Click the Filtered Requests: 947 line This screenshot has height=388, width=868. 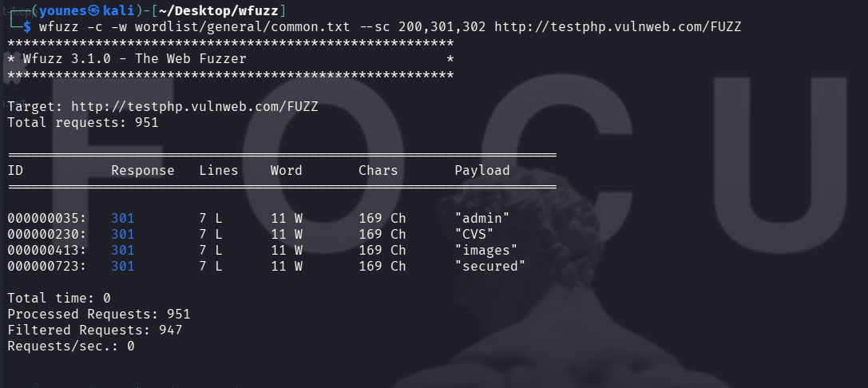pyautogui.click(x=94, y=330)
